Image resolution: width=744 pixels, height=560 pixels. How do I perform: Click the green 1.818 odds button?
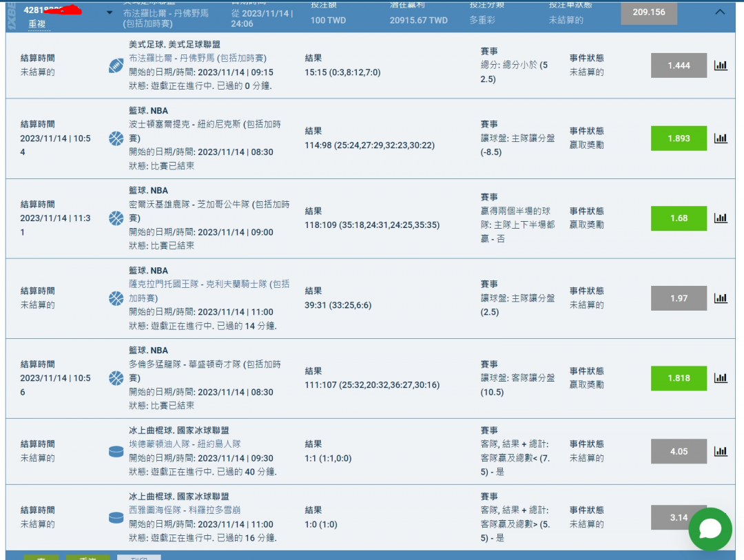click(x=679, y=377)
